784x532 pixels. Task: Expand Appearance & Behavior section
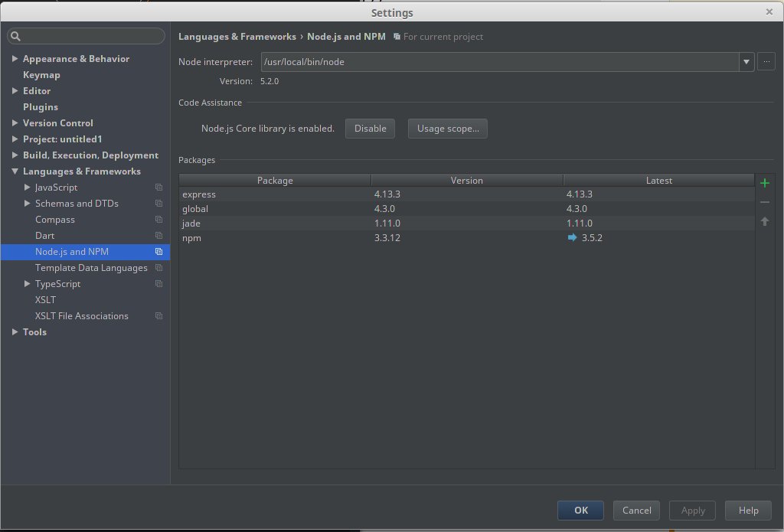(x=15, y=58)
